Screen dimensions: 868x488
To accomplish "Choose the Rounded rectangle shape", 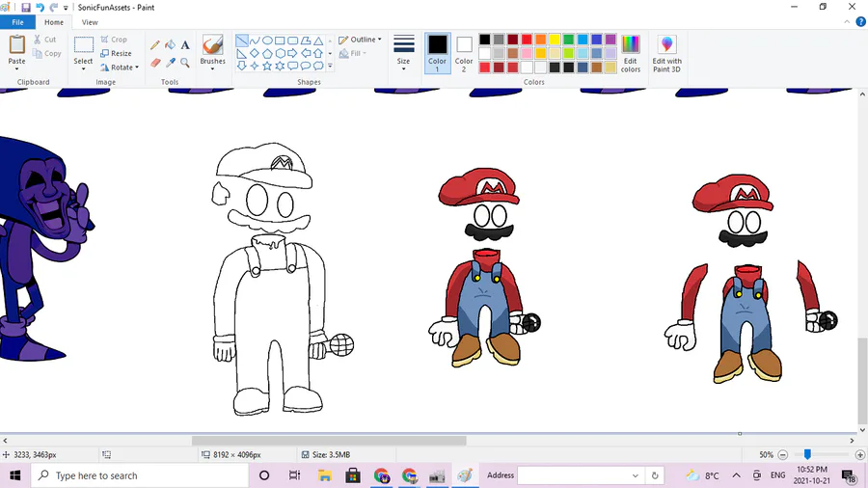I will (293, 41).
